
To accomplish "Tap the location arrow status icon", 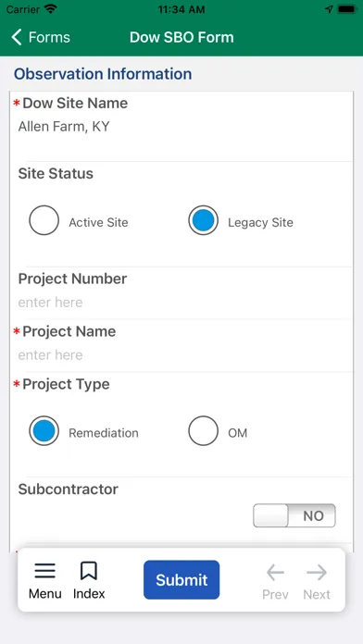I will (x=329, y=9).
